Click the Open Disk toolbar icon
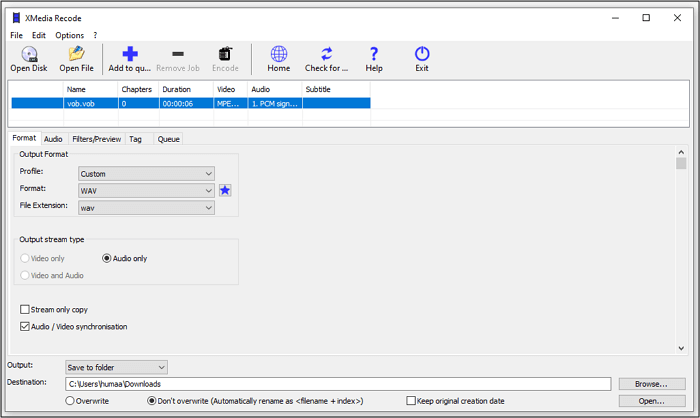The width and height of the screenshot is (700, 418). tap(30, 54)
